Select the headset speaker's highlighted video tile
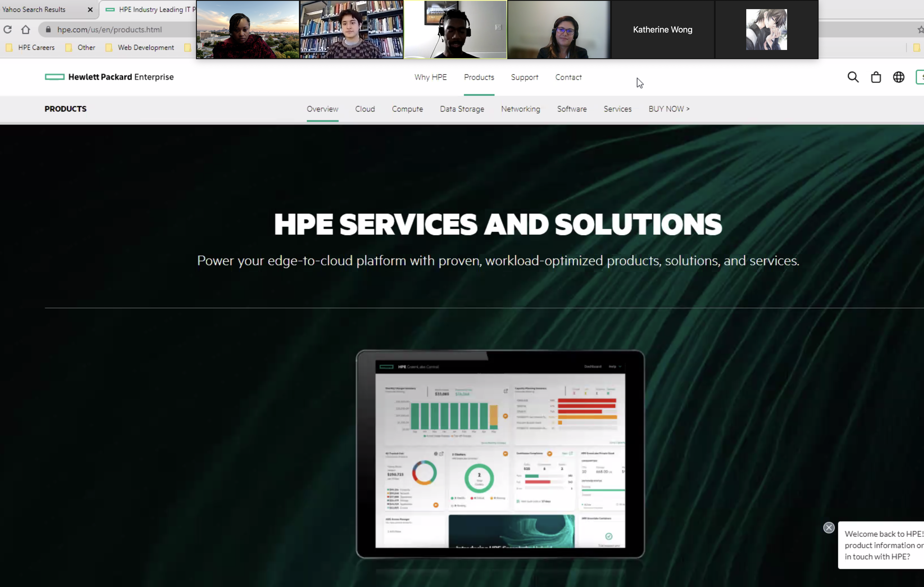This screenshot has height=587, width=924. (455, 30)
